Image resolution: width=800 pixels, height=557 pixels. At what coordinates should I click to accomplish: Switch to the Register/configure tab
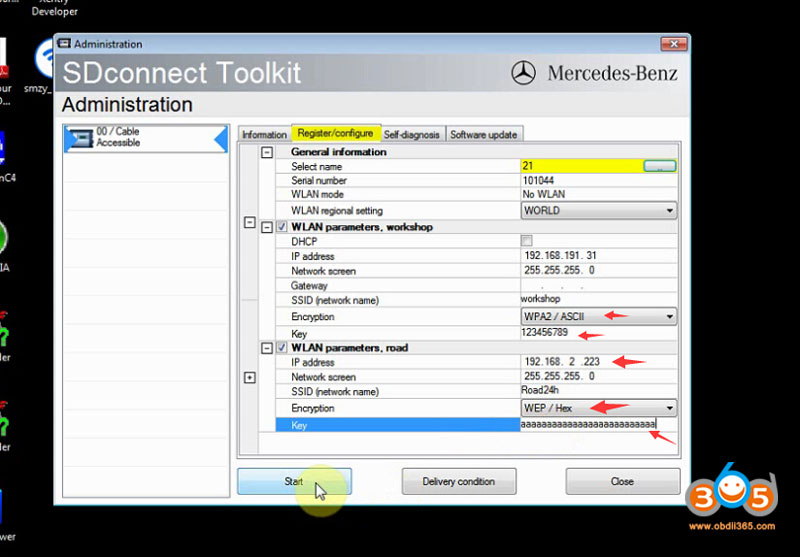(335, 133)
